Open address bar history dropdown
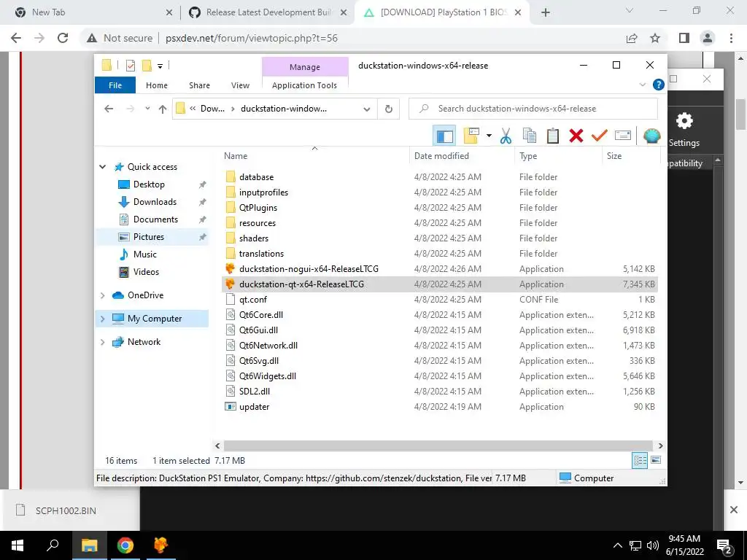Image resolution: width=747 pixels, height=560 pixels. click(366, 109)
